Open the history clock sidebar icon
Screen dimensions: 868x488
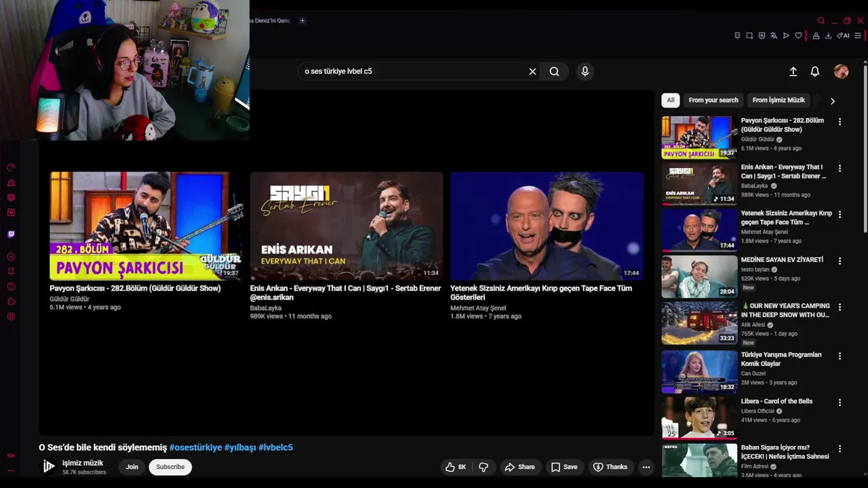11,287
